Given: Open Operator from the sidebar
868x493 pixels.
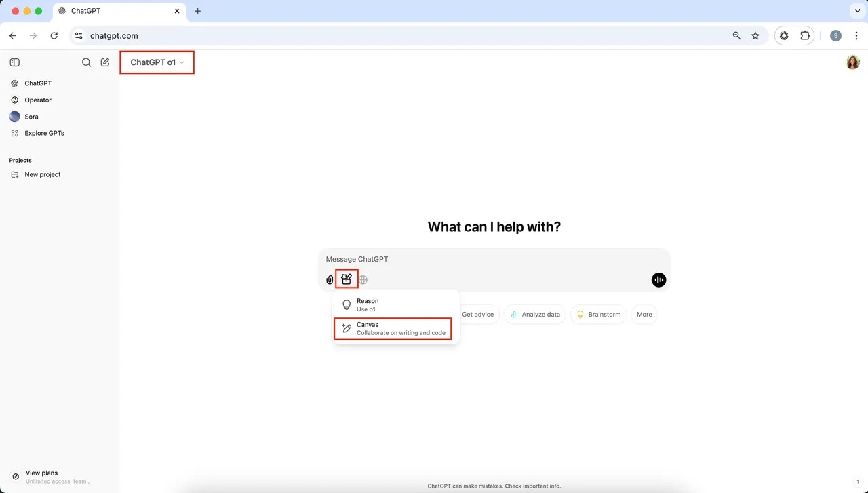Looking at the screenshot, I should point(59,100).
